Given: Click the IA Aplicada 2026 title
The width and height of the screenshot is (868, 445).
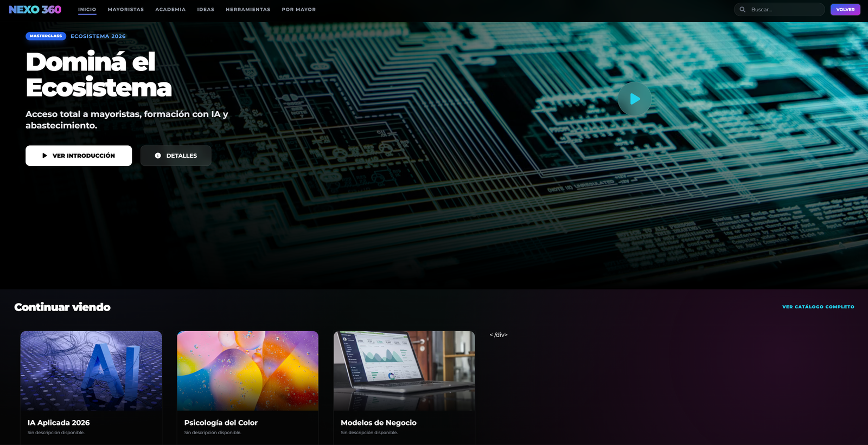Looking at the screenshot, I should point(59,423).
